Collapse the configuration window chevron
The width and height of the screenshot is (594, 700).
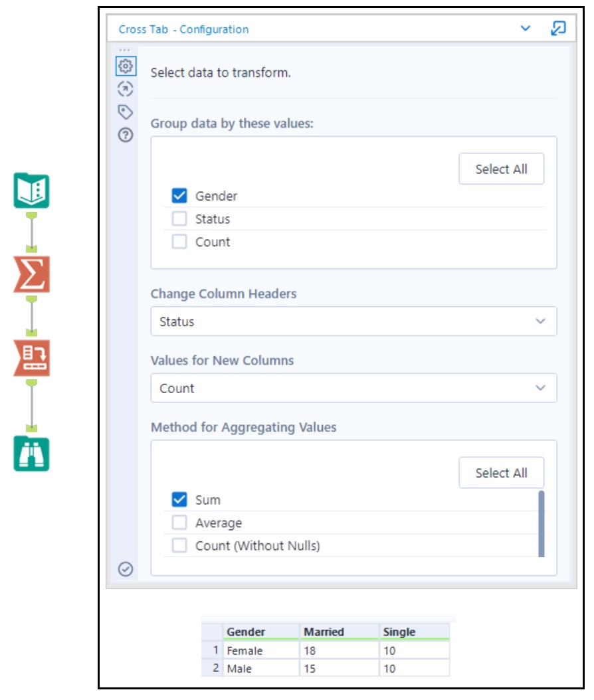point(526,28)
